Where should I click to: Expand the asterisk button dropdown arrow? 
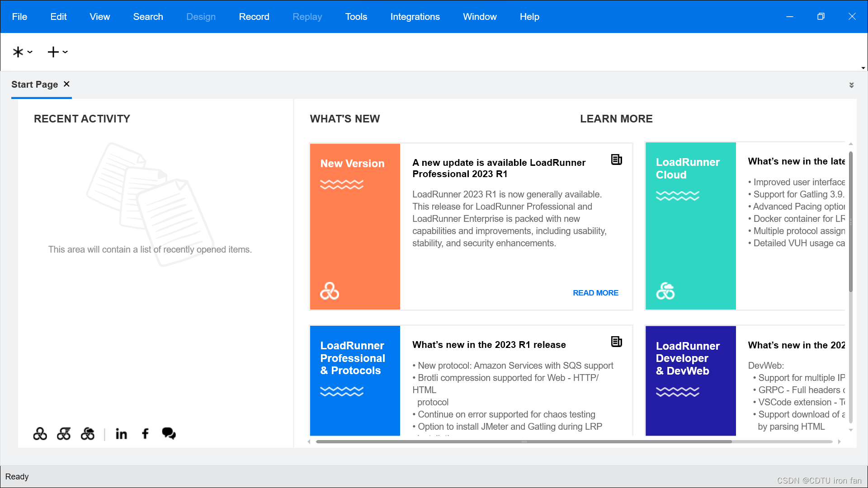(x=30, y=52)
